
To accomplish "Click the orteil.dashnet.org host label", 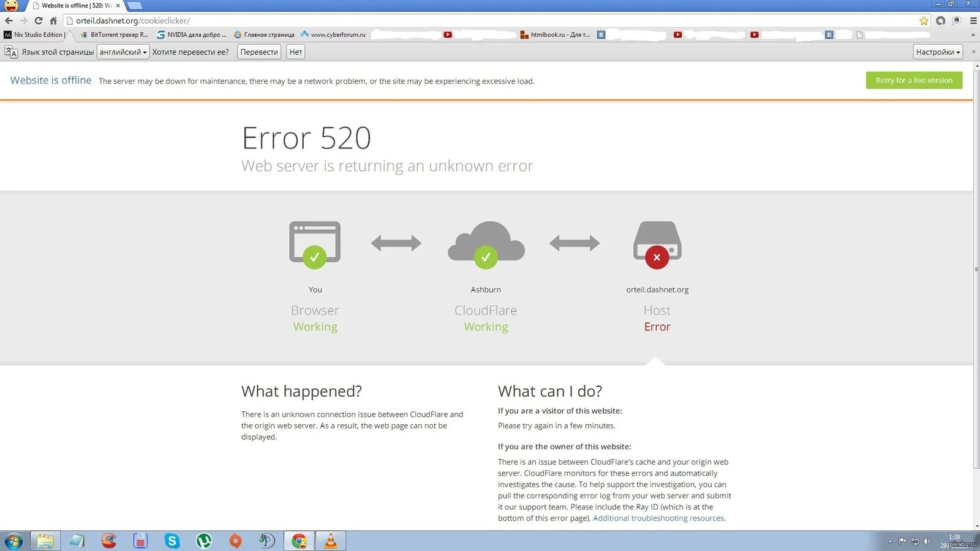I will click(x=657, y=290).
